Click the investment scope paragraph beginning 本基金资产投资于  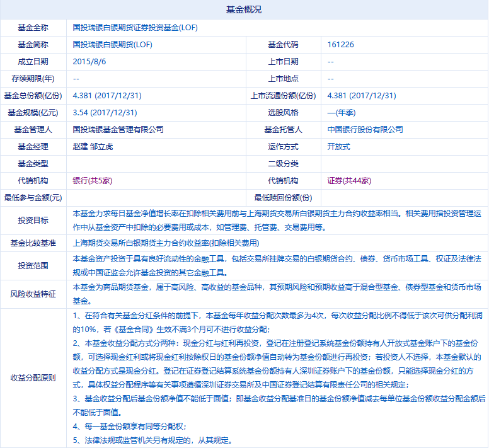tap(277, 266)
